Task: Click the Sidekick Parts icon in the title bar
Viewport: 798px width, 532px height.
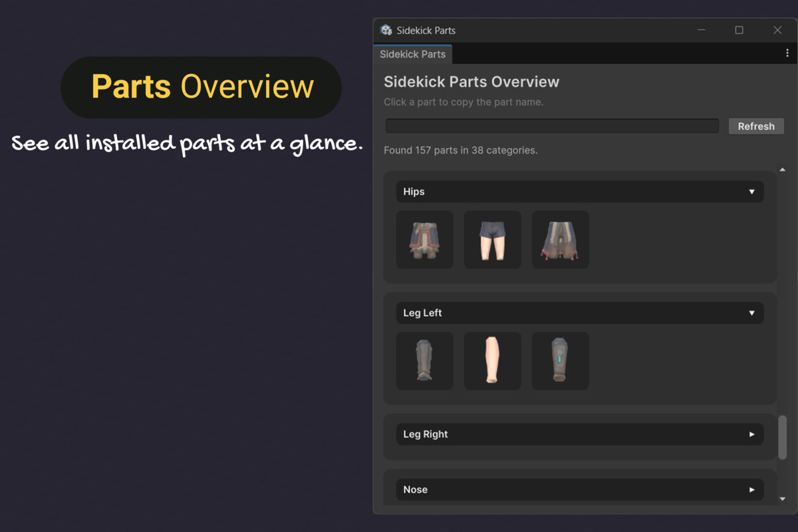Action: click(x=386, y=30)
